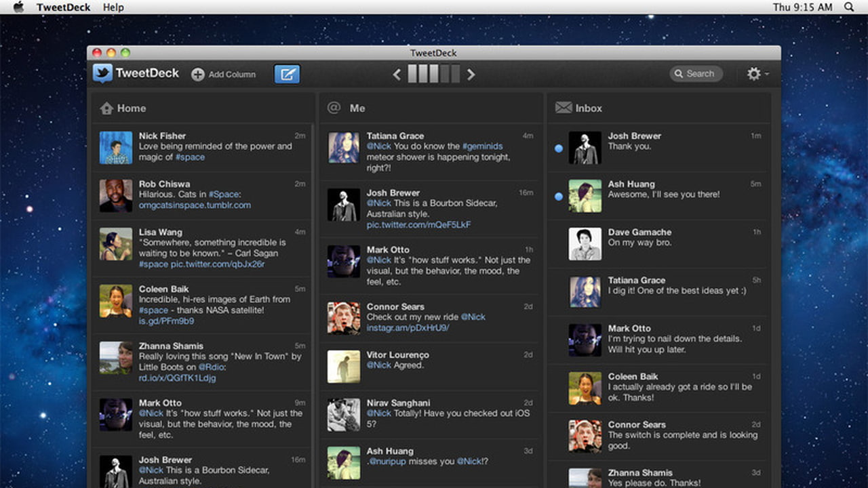Click the Inbox envelope icon
Image resolution: width=868 pixels, height=488 pixels.
click(564, 108)
